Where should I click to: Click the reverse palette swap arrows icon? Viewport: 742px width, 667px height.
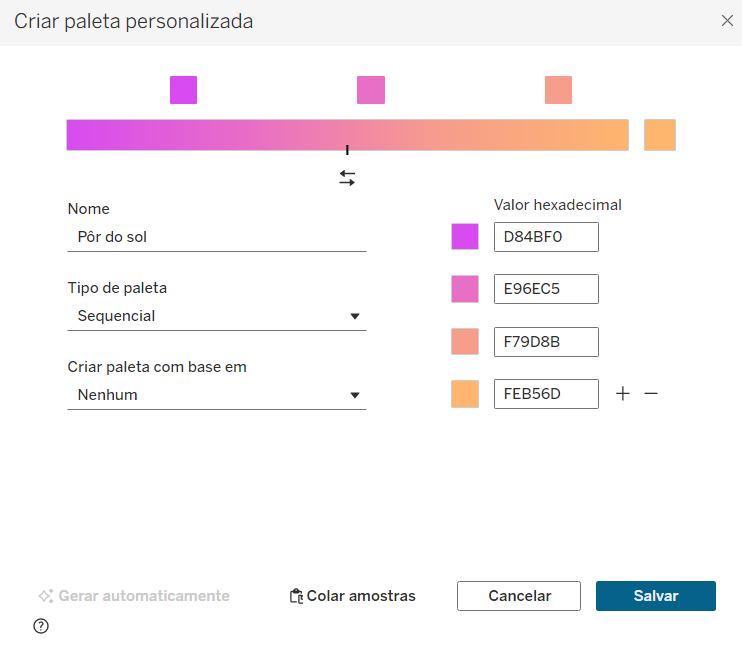(347, 178)
